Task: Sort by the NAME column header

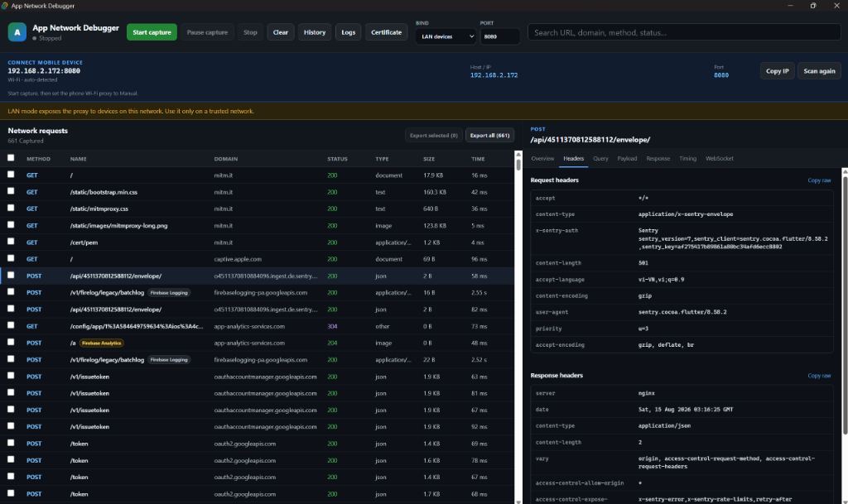Action: (x=79, y=159)
